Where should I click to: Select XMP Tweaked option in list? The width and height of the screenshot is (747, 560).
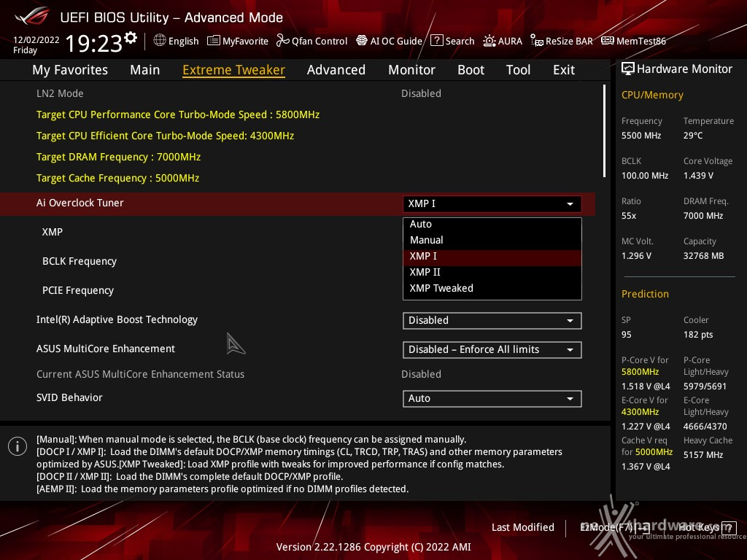tap(492, 288)
